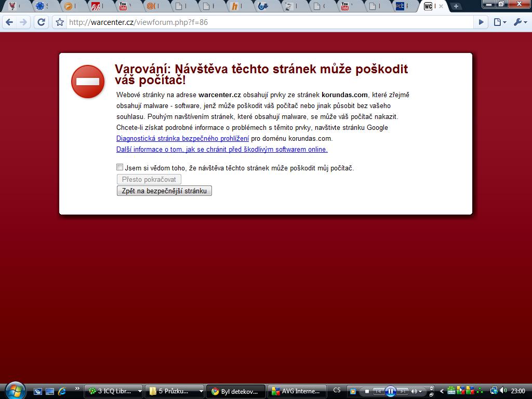Stop playback in the media toolbar
532x399 pixels.
pyautogui.click(x=367, y=392)
